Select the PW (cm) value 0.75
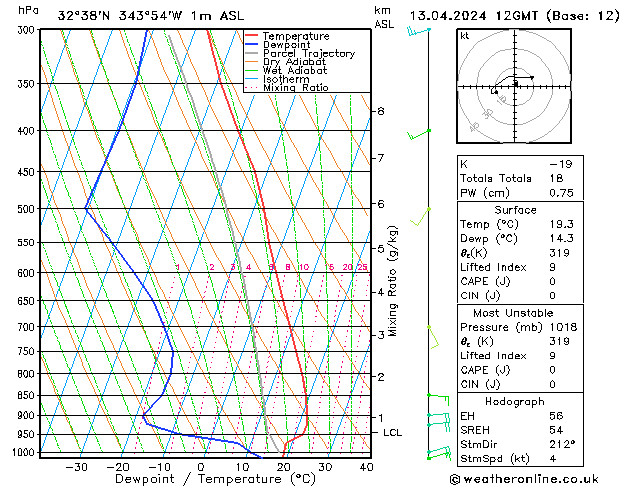629x486 pixels. tap(562, 193)
